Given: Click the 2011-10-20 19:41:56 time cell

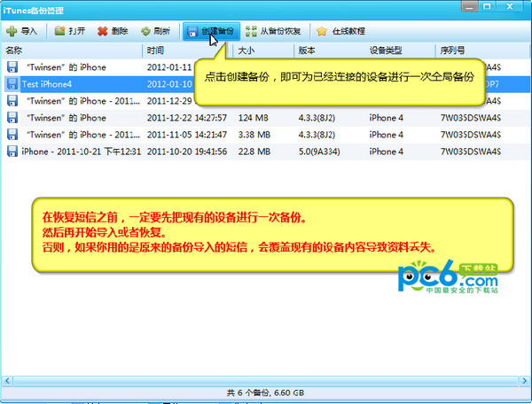Looking at the screenshot, I should pos(187,151).
